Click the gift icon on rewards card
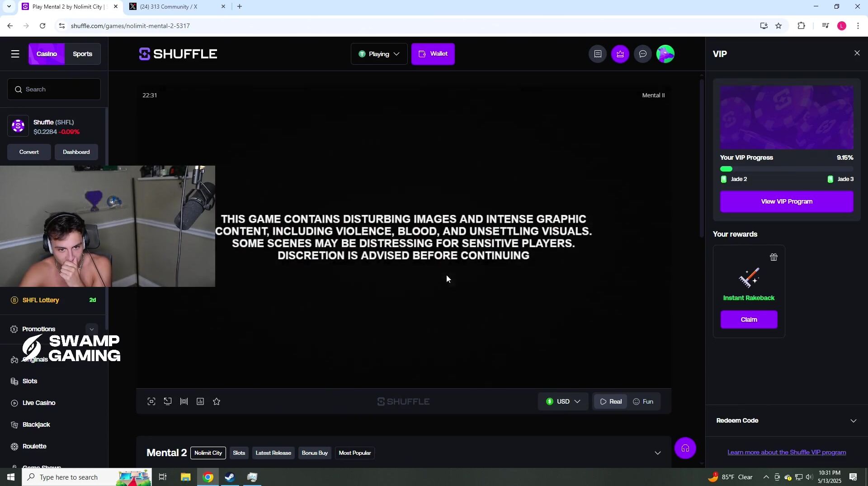Viewport: 868px width, 486px height. [774, 257]
